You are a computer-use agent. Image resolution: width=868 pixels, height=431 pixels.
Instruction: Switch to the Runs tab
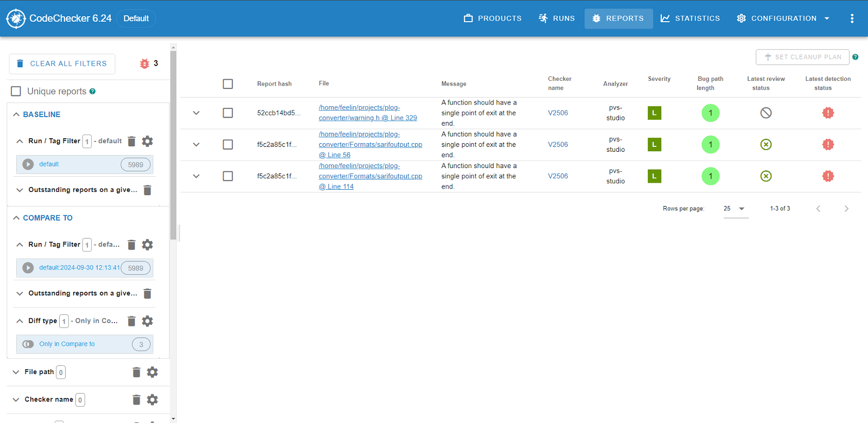tap(557, 18)
